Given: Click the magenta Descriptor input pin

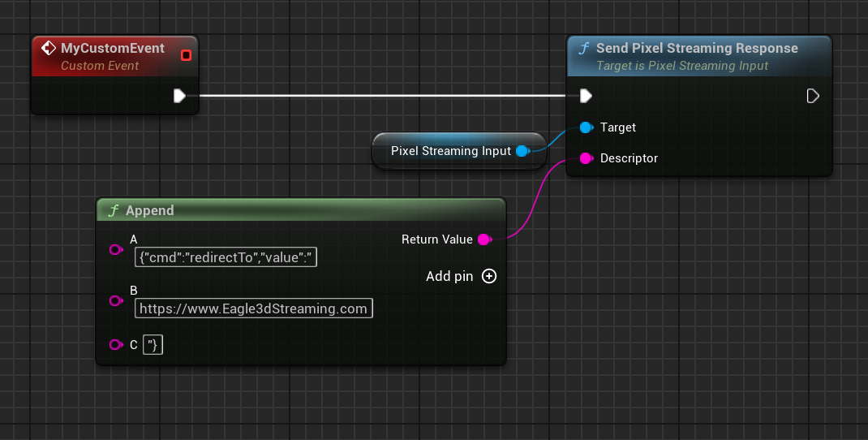Looking at the screenshot, I should (x=586, y=158).
